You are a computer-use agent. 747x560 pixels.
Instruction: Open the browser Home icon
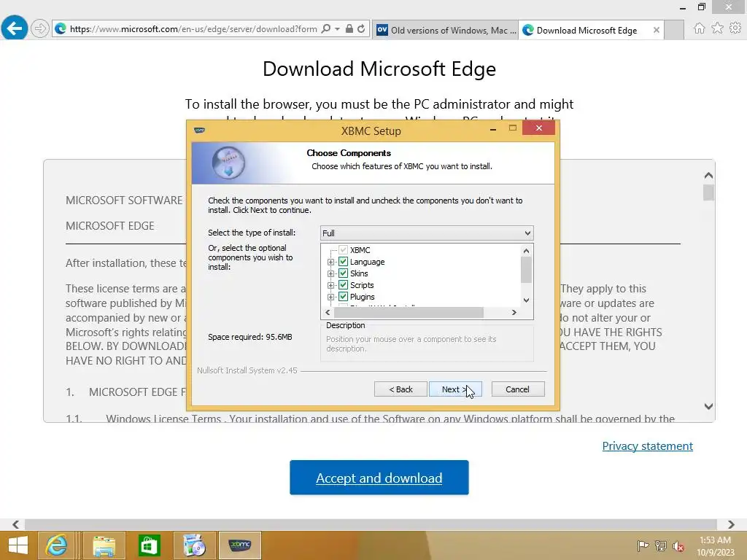(699, 28)
